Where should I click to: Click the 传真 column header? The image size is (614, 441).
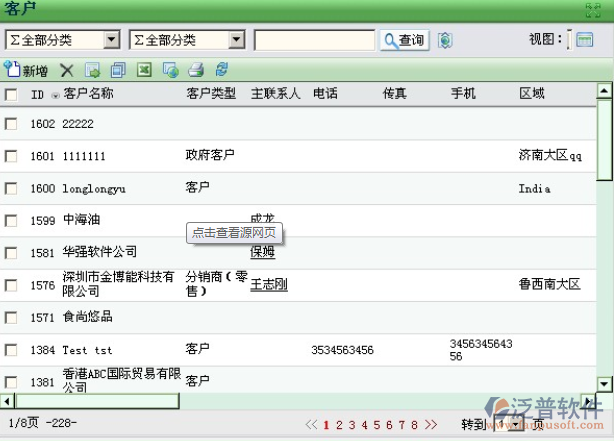tap(395, 94)
